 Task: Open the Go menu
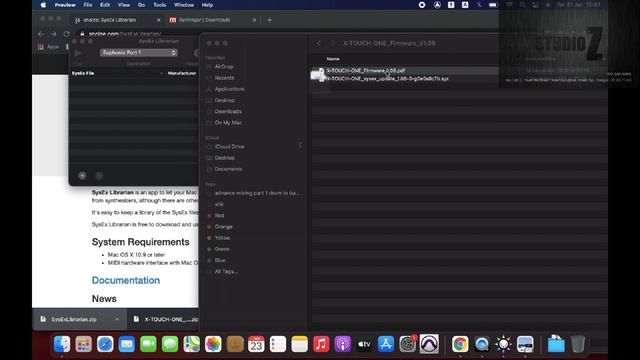click(x=141, y=5)
